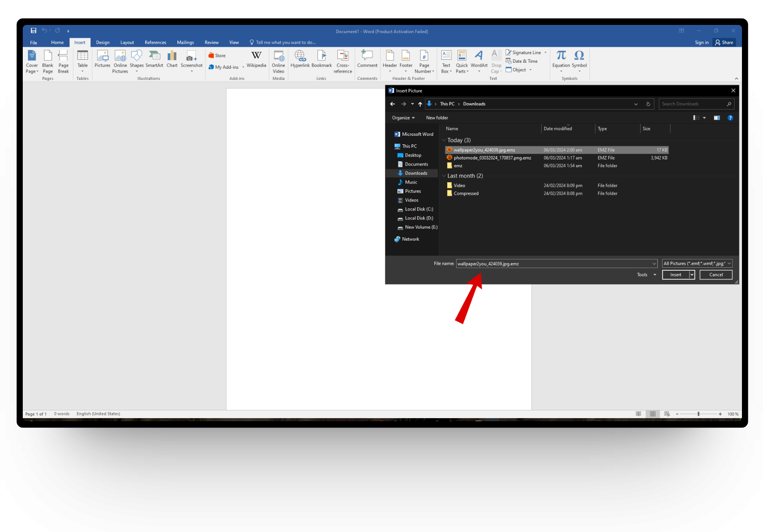This screenshot has width=763, height=532.
Task: Click the zoom slider handle
Action: tap(699, 414)
